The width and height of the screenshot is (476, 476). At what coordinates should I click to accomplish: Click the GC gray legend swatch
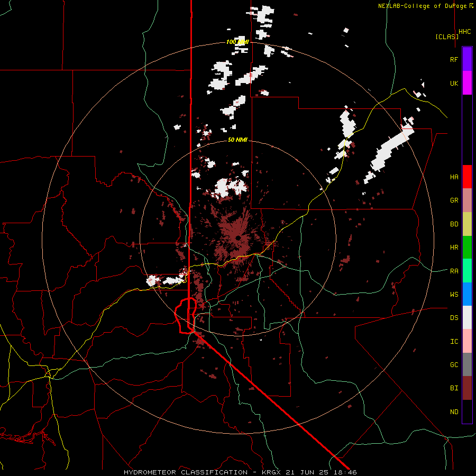tap(467, 364)
